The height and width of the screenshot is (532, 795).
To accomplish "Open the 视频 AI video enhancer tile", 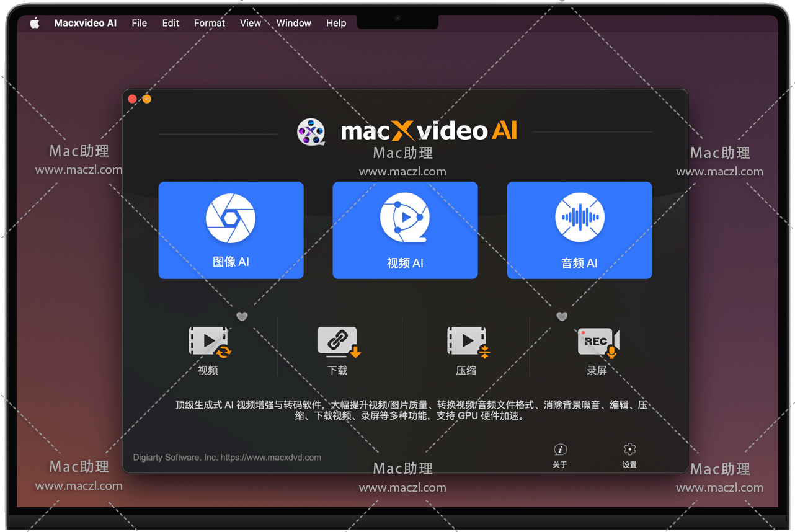I will (405, 230).
